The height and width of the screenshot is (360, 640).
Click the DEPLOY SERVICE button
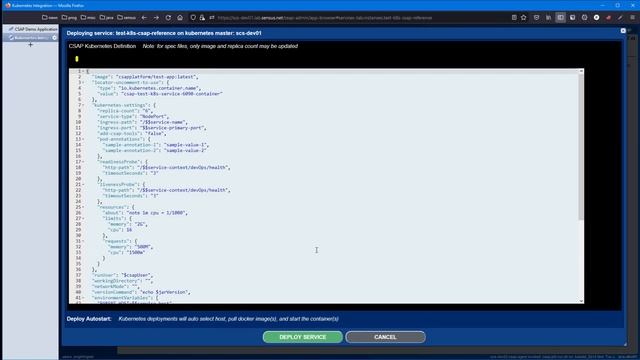pos(303,337)
